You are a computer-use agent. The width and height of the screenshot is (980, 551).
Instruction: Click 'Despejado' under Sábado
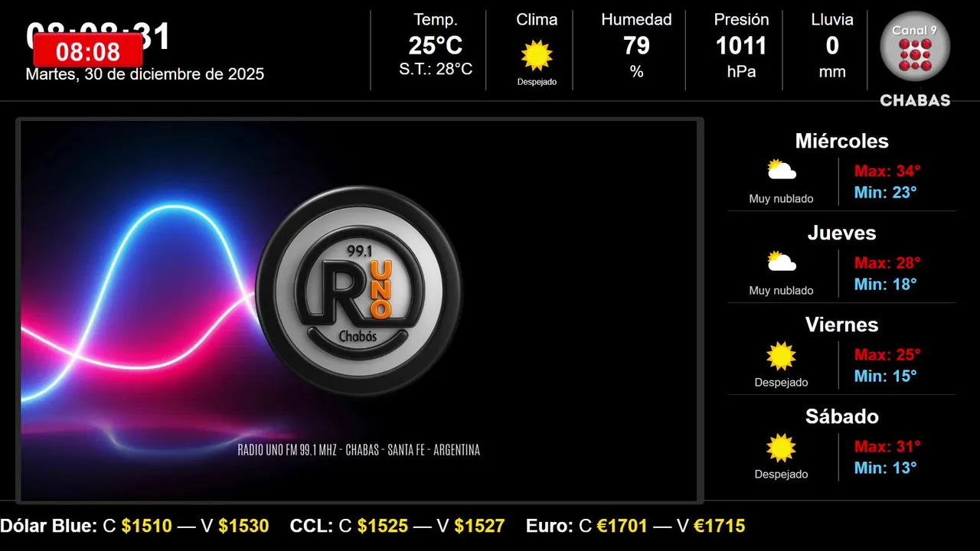(x=781, y=474)
